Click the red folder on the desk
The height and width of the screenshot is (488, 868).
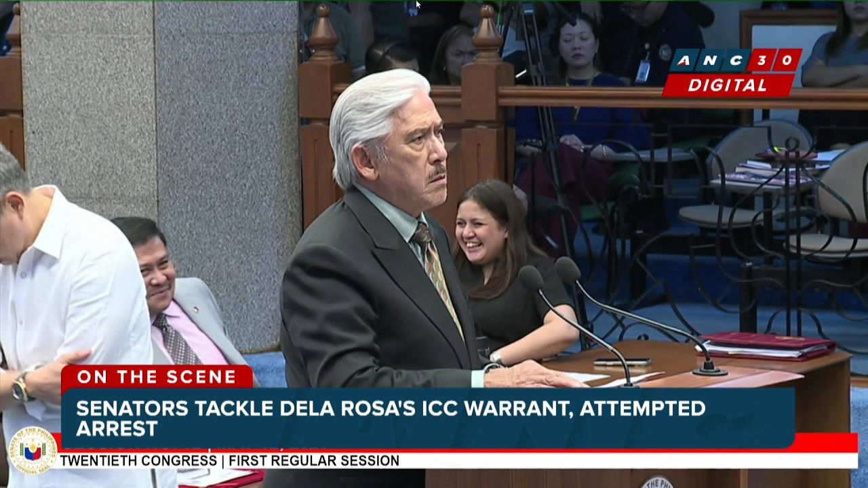(766, 344)
